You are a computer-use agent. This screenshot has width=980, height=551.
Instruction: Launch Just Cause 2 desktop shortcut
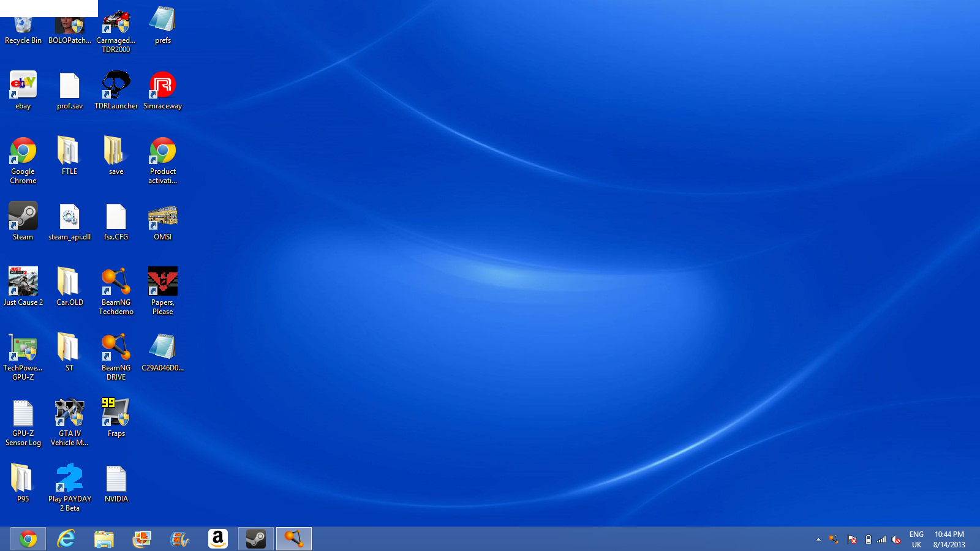(23, 287)
